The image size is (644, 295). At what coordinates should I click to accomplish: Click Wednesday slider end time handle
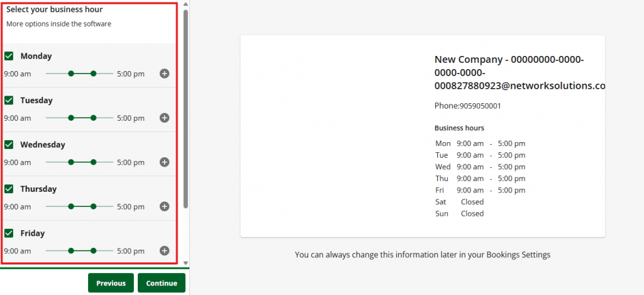(94, 162)
